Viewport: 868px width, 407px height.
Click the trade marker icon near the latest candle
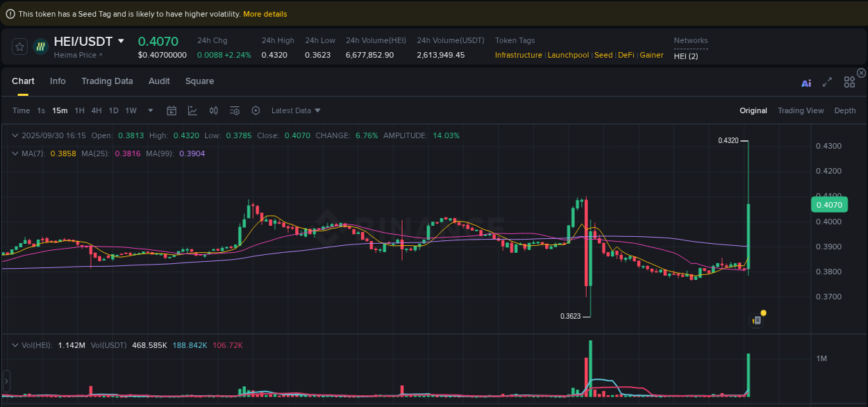tap(757, 319)
